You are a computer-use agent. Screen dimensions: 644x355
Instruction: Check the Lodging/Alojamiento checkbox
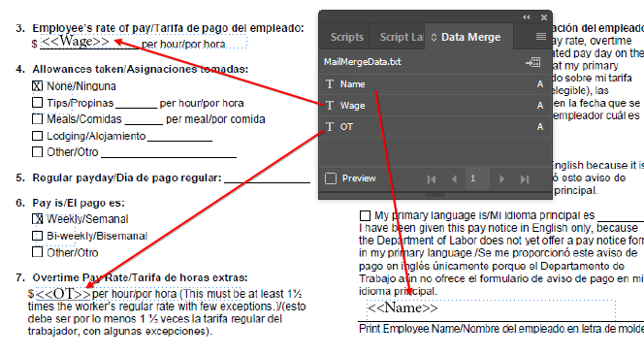click(x=38, y=136)
